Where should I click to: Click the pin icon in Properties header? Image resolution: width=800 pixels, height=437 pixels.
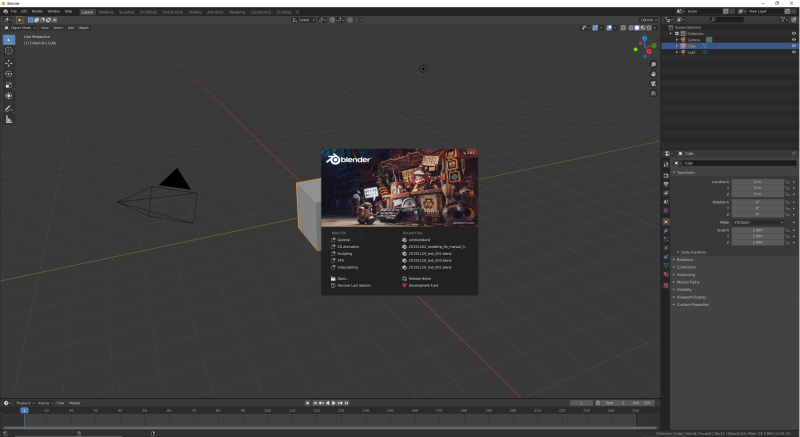click(793, 153)
